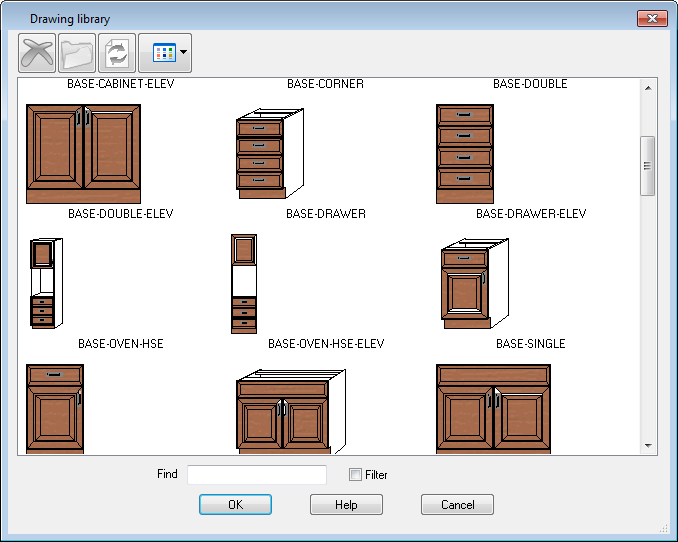Click the vertical scrollbar thumb
The width and height of the screenshot is (678, 542).
[x=648, y=166]
